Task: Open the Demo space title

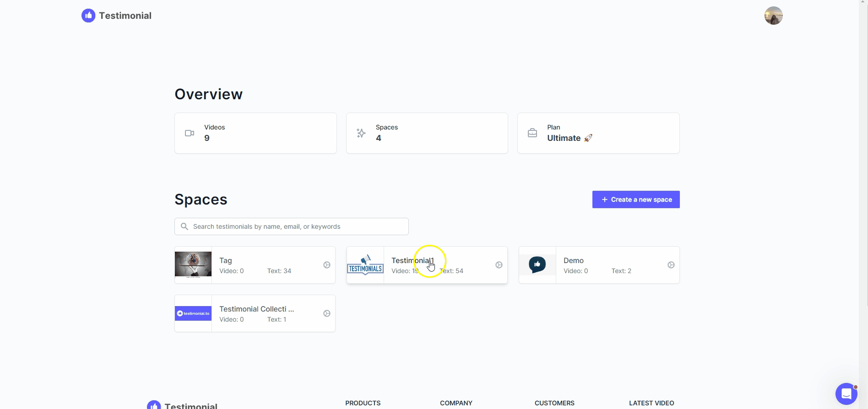Action: (x=574, y=260)
